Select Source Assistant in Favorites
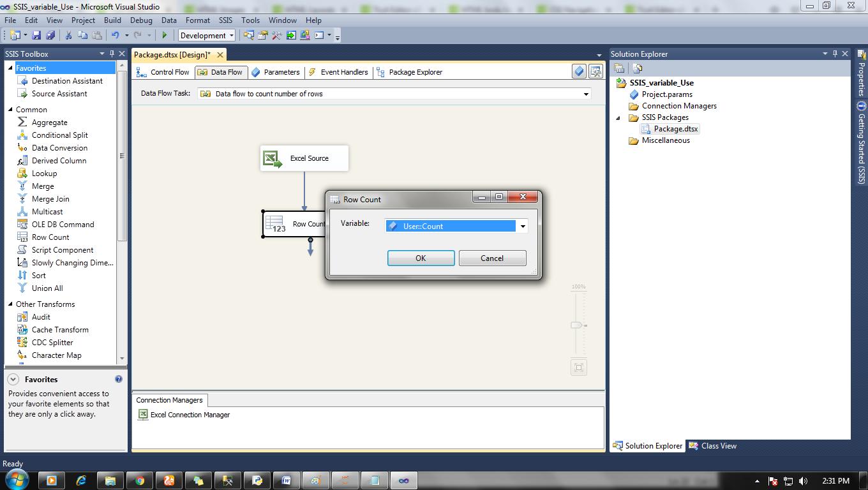Image resolution: width=868 pixels, height=490 pixels. (x=59, y=93)
